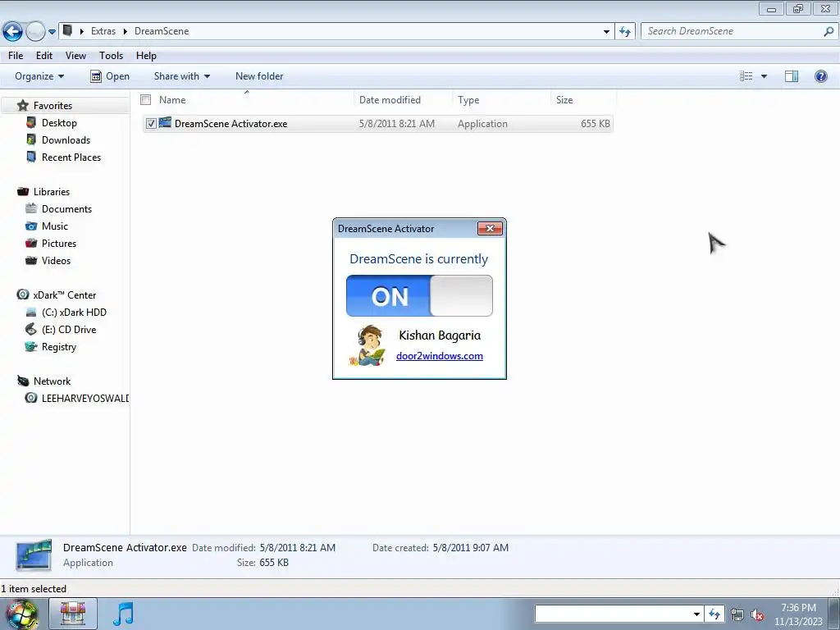The width and height of the screenshot is (840, 630).
Task: Open Registry in the navigation pane
Action: (59, 347)
